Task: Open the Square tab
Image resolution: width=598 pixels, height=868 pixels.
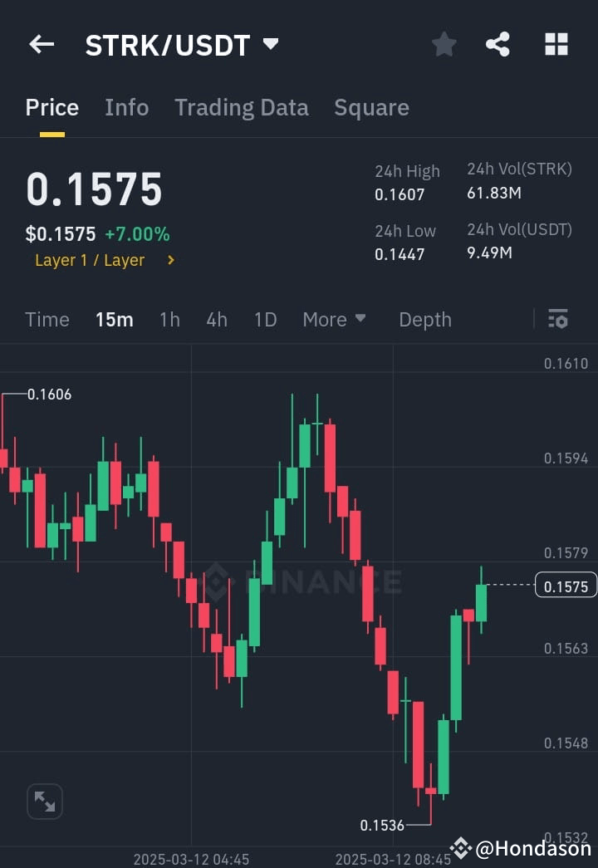Action: [x=371, y=107]
